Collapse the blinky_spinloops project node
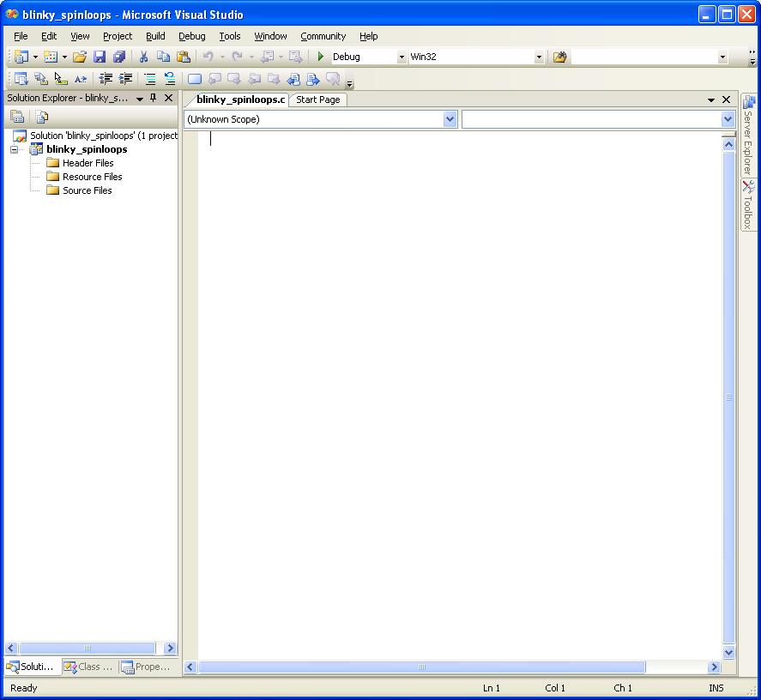The width and height of the screenshot is (761, 700). pos(15,148)
